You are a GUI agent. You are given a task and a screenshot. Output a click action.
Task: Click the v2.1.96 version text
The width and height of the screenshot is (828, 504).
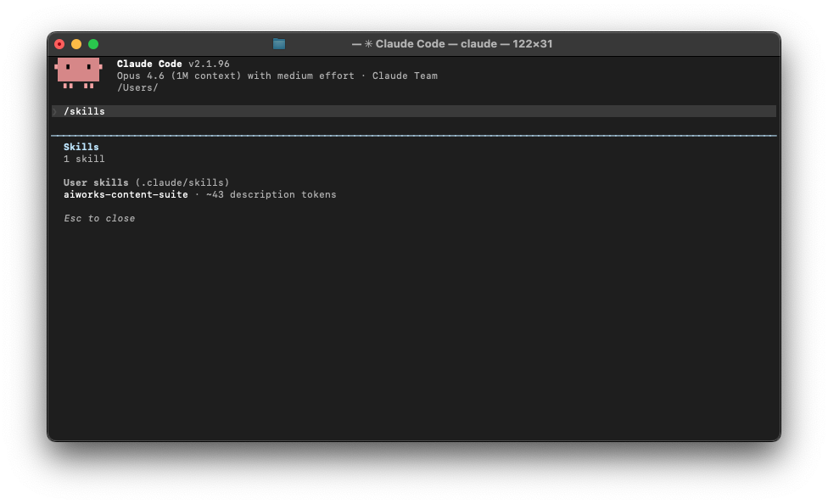pos(208,64)
